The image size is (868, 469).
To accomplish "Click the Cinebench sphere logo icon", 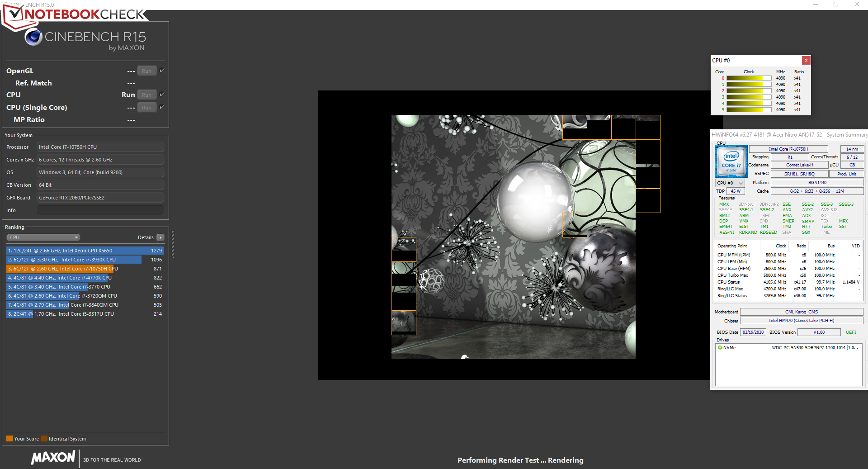I will pyautogui.click(x=33, y=37).
